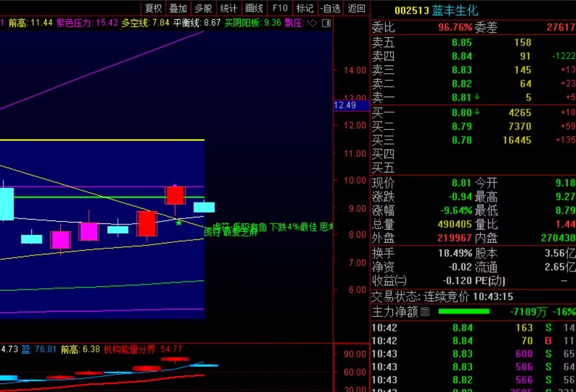This screenshot has height=392, width=576.
Task: Remove stock via -自选 button
Action: coord(330,8)
